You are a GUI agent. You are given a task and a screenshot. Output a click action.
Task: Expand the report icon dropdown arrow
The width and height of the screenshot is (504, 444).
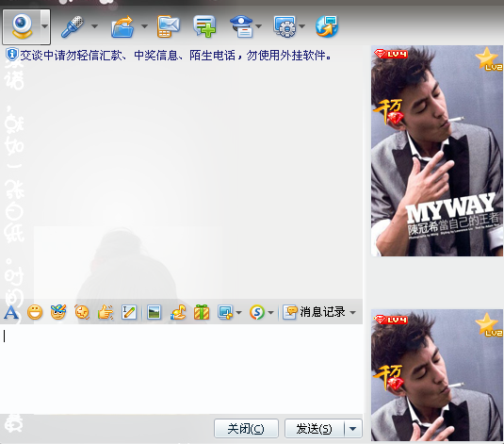tap(259, 26)
